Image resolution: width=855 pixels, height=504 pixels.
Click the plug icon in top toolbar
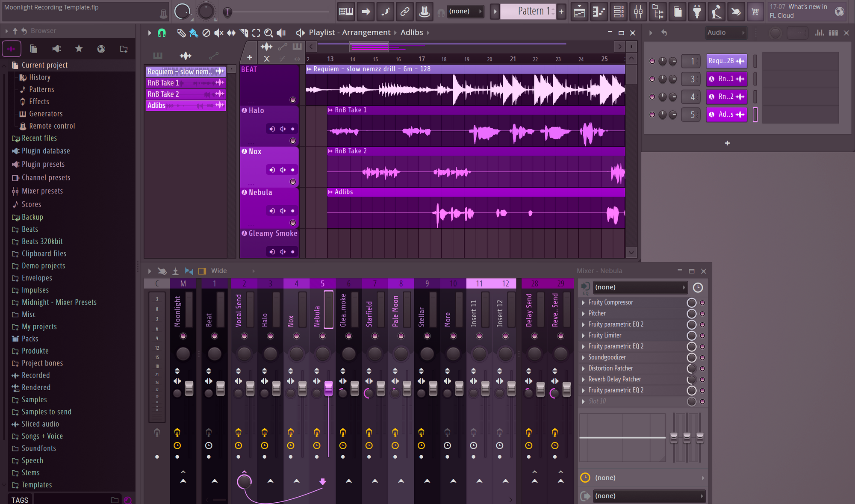pyautogui.click(x=697, y=12)
